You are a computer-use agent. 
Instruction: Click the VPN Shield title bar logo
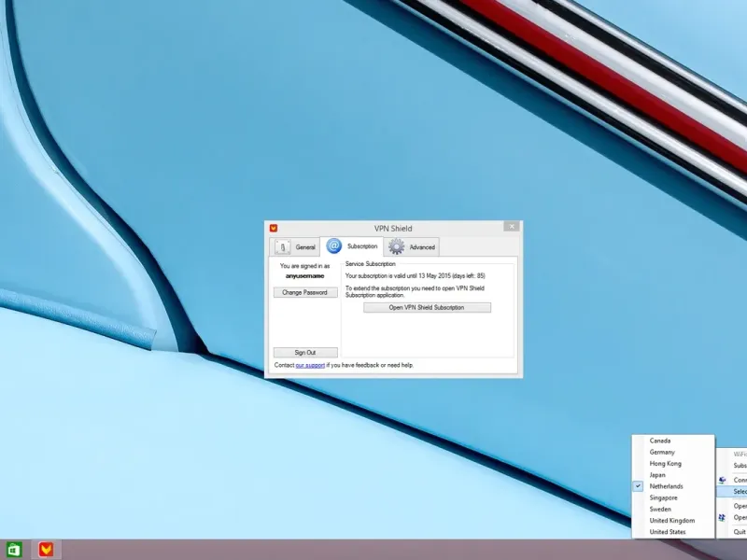pos(274,228)
